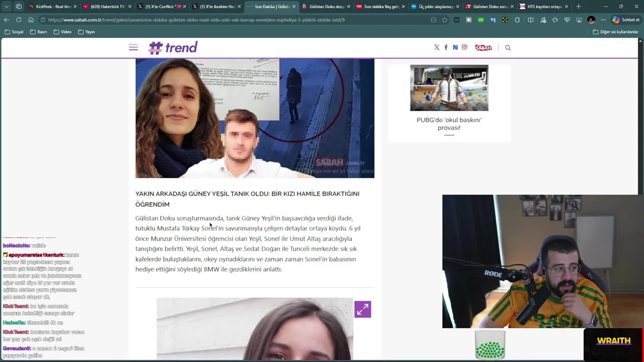This screenshot has height=362, width=644.
Task: Expand the lower photo to fullscreen
Action: (362, 310)
